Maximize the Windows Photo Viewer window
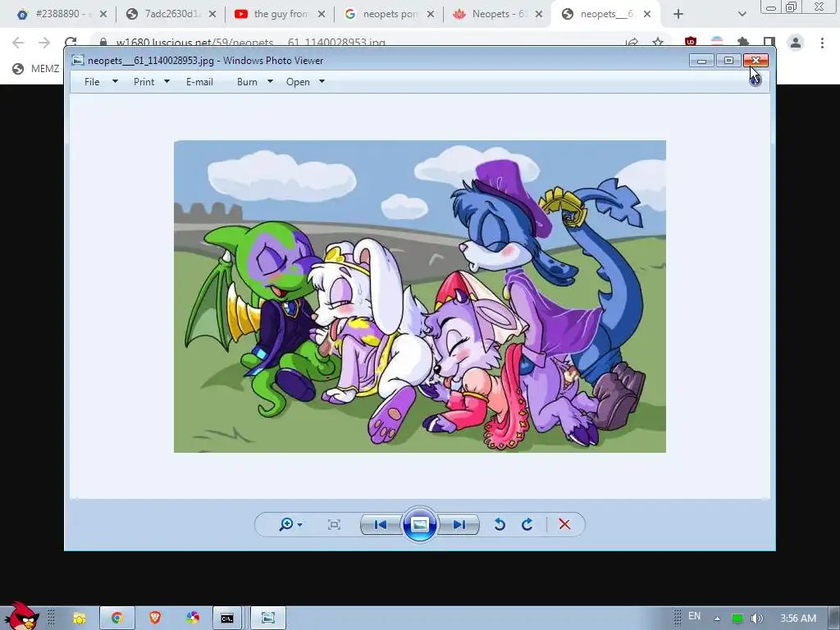This screenshot has width=840, height=630. [x=728, y=61]
